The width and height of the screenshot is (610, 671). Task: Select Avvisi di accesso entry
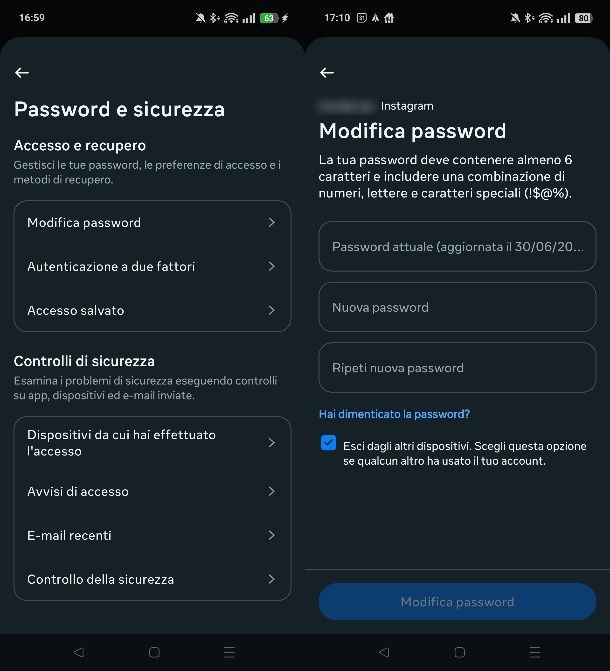152,492
